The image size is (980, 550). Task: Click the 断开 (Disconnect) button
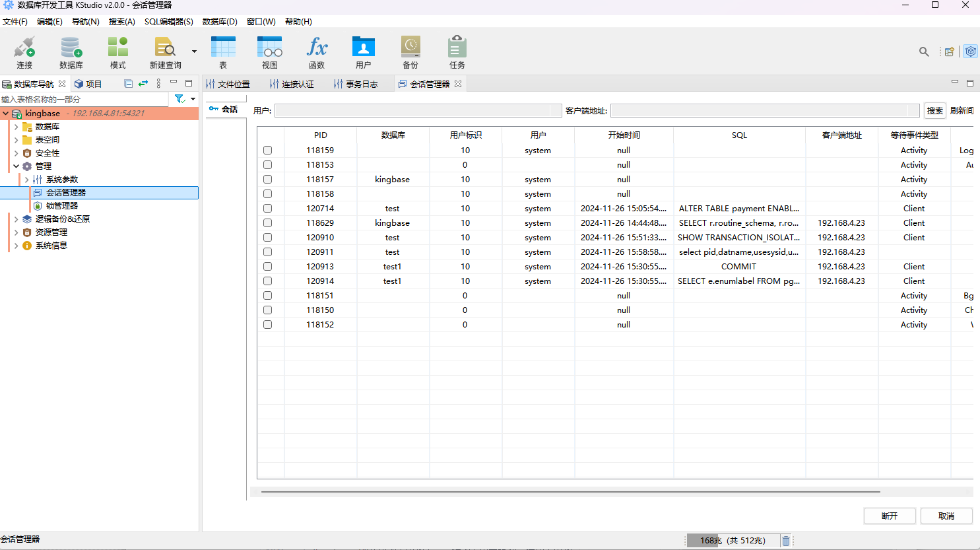(889, 516)
